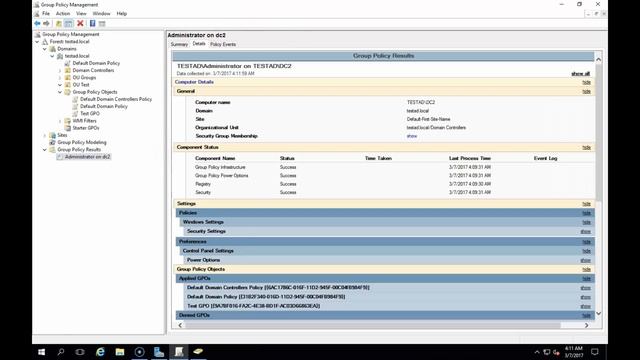Select Default Domain Controllers Policy in tree
Viewport: 640px width, 360px height.
[116, 99]
